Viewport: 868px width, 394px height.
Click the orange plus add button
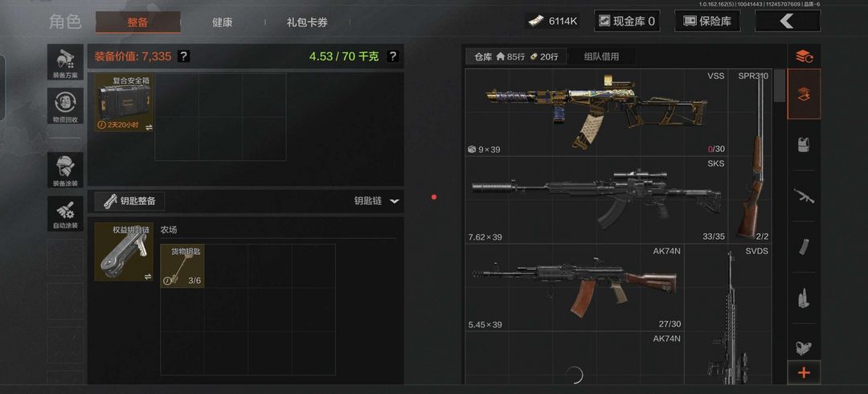(804, 373)
